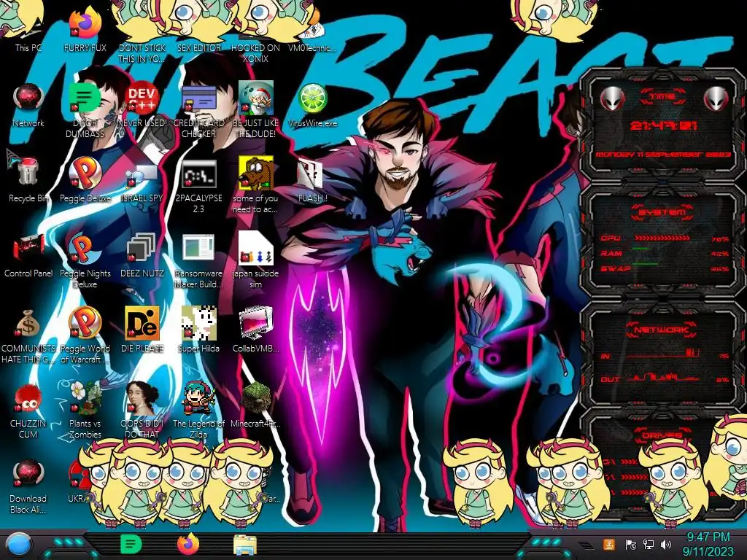Open BE JUST LIKE THE DUDE! icon
This screenshot has width=747, height=560.
click(256, 99)
